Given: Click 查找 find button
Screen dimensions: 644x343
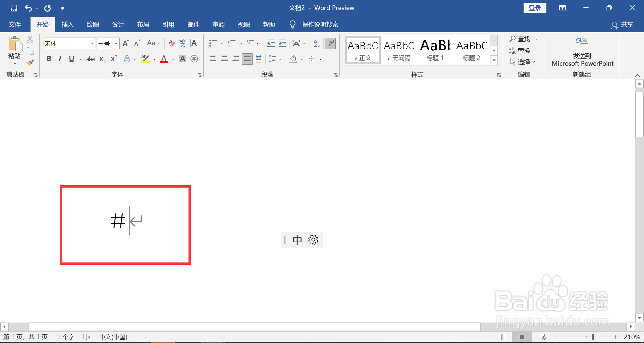Looking at the screenshot, I should 520,39.
